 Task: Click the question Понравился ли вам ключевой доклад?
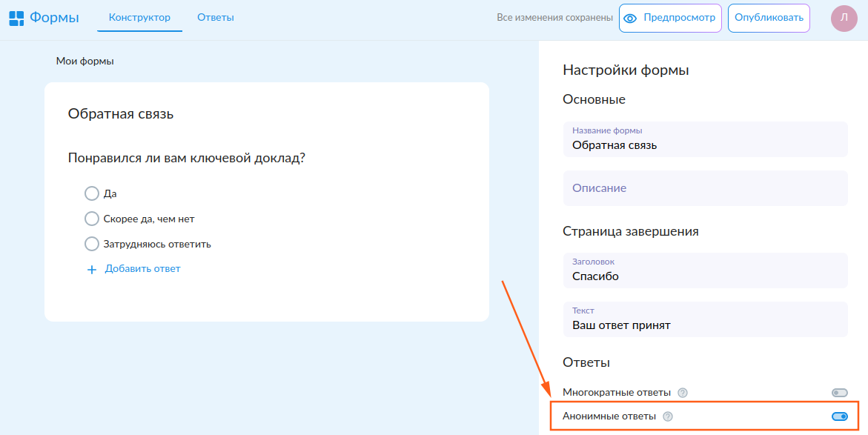click(x=187, y=159)
